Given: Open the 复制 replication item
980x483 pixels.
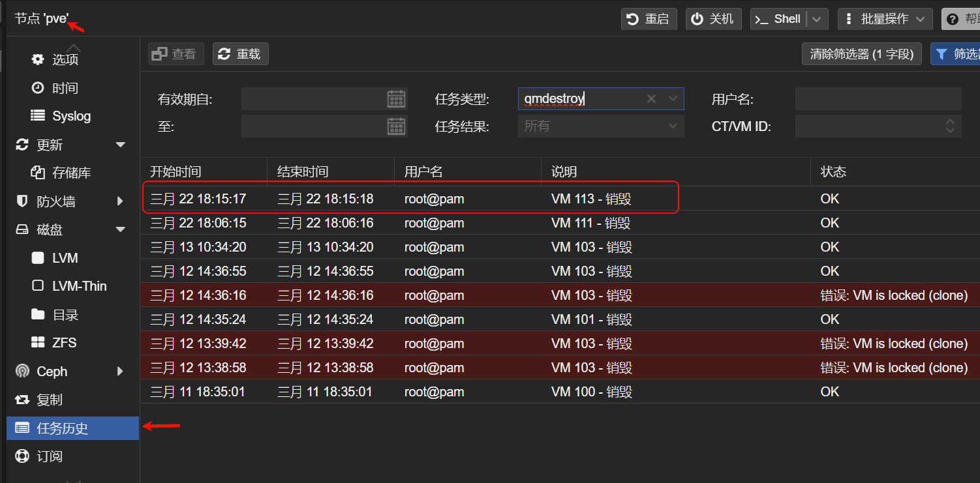Looking at the screenshot, I should pos(39,400).
